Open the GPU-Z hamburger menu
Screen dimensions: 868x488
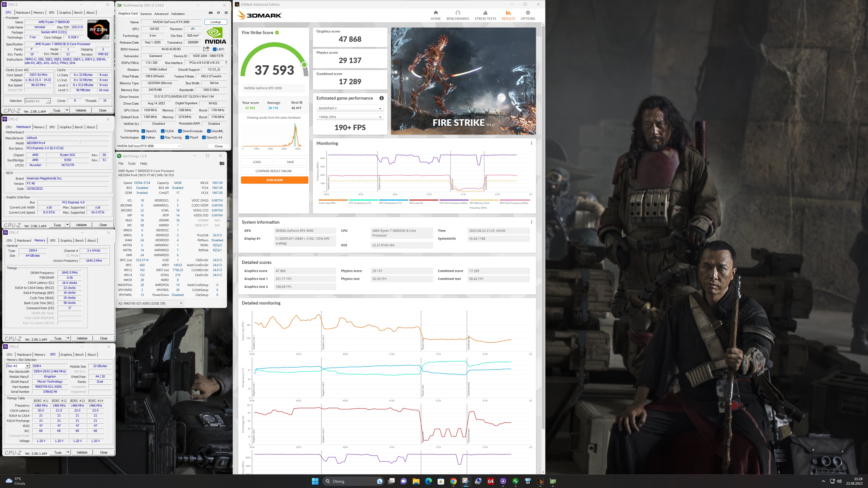tap(226, 13)
